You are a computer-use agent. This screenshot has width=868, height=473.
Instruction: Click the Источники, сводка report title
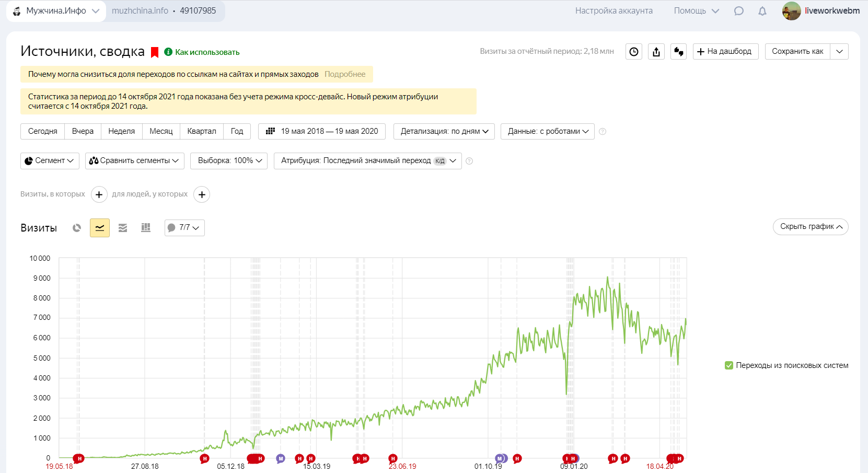(x=83, y=51)
